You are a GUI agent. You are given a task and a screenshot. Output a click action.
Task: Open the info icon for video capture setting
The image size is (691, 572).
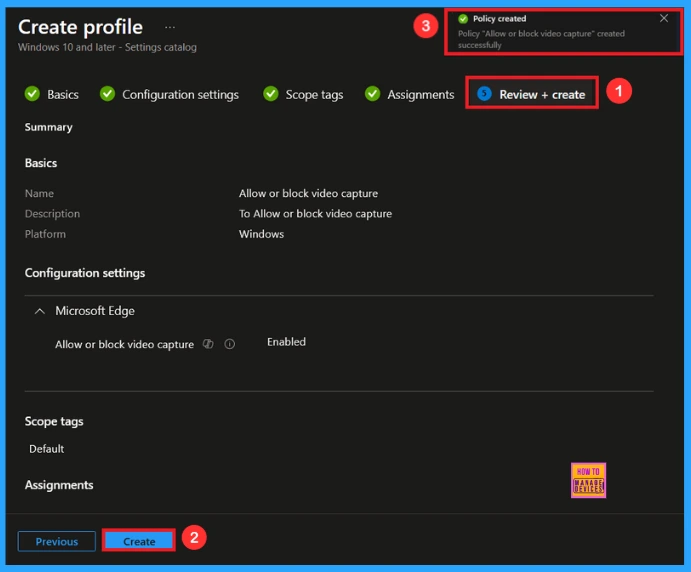[x=230, y=344]
